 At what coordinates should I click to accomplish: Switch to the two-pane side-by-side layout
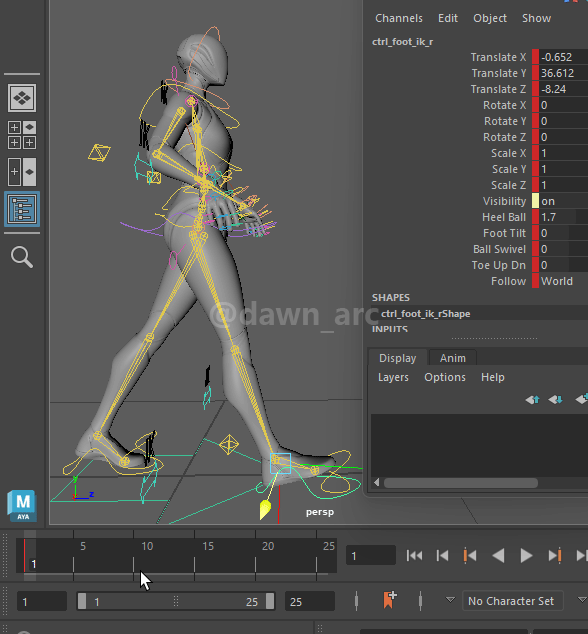(22, 171)
